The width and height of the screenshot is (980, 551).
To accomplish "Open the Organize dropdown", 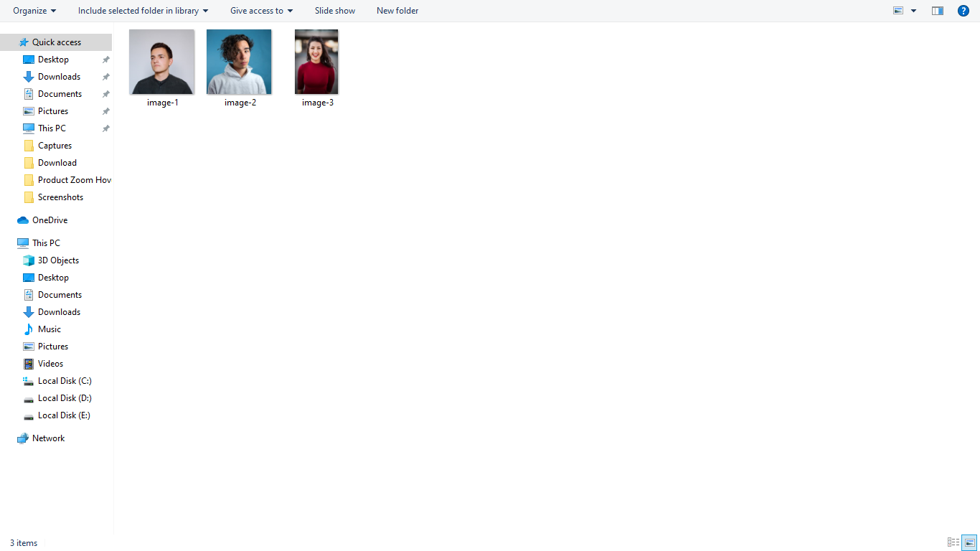I will tap(34, 11).
